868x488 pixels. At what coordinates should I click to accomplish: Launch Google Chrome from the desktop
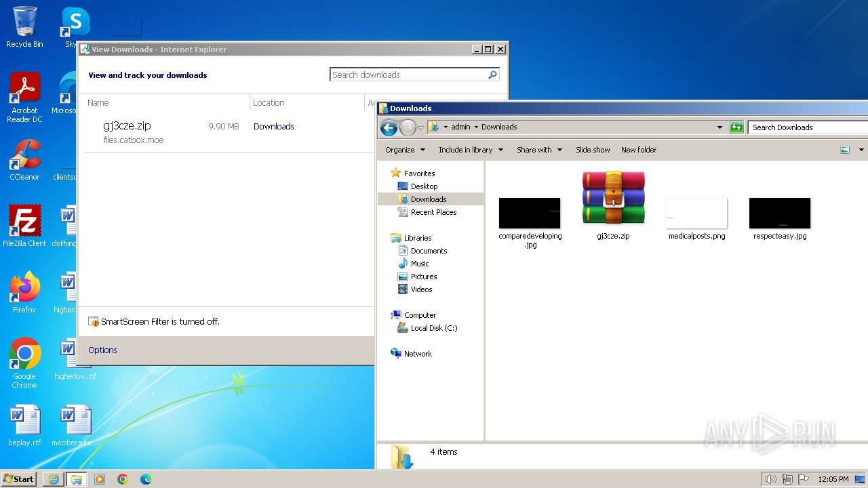coord(24,363)
